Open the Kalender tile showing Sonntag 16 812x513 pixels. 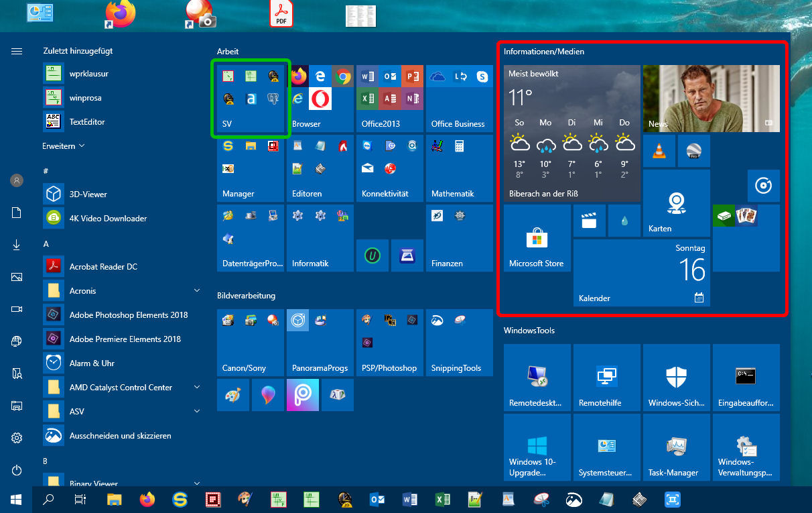[641, 273]
